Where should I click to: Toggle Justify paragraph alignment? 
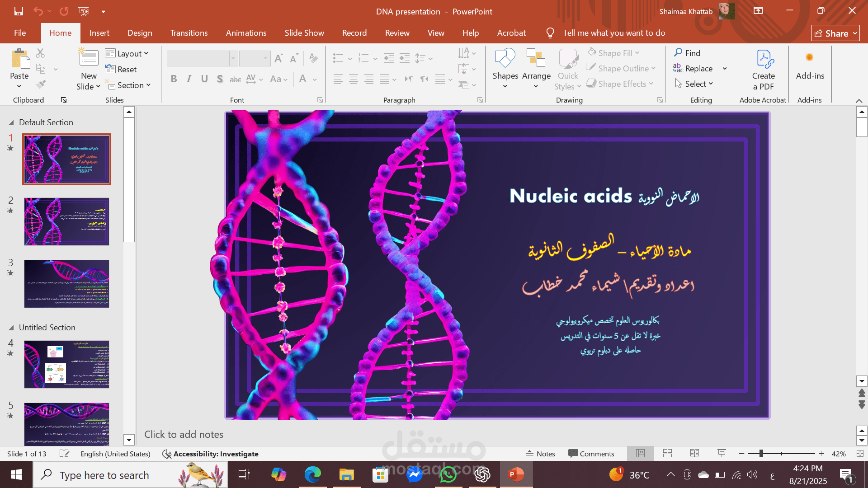point(384,79)
